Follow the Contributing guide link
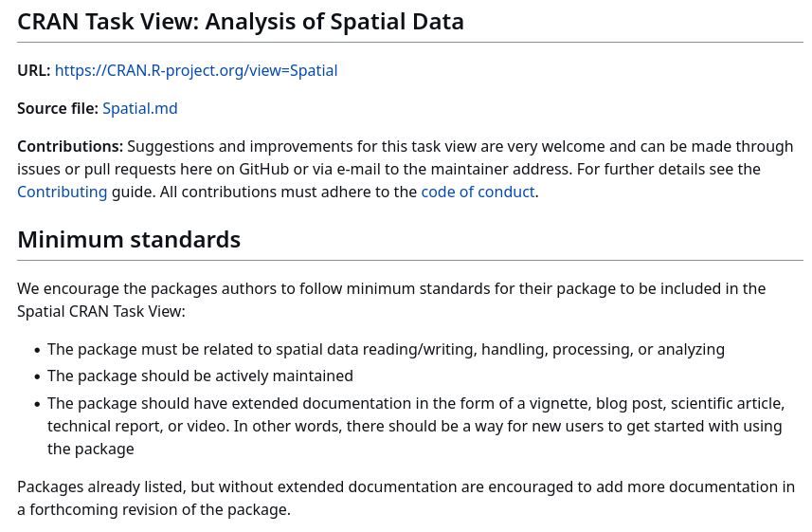812x532 pixels. click(x=63, y=192)
